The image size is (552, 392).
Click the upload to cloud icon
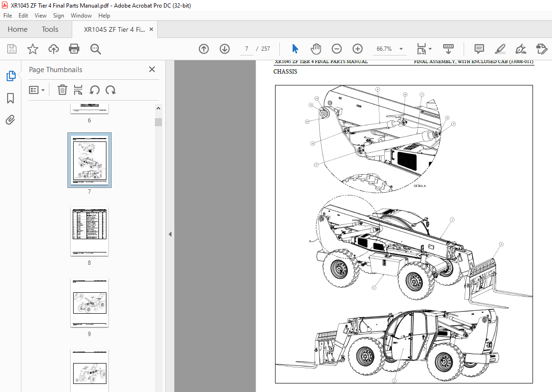point(54,49)
